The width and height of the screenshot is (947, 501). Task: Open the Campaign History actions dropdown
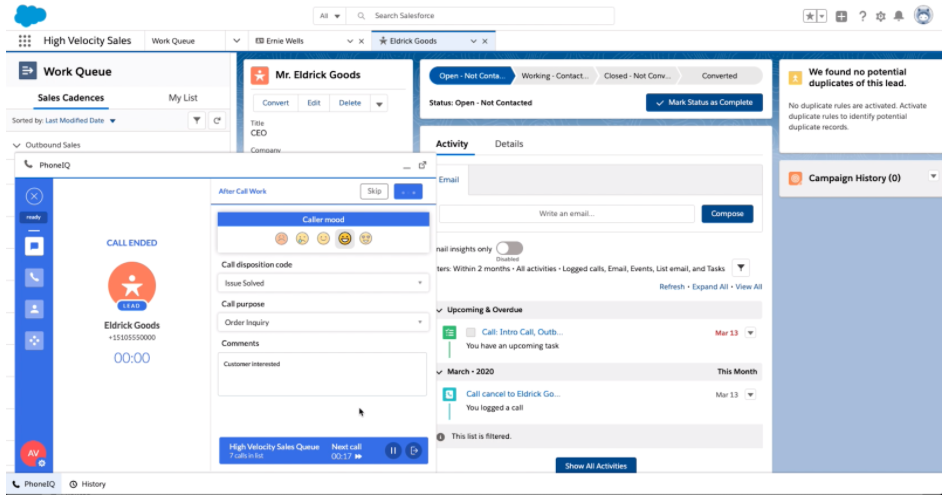(x=933, y=176)
